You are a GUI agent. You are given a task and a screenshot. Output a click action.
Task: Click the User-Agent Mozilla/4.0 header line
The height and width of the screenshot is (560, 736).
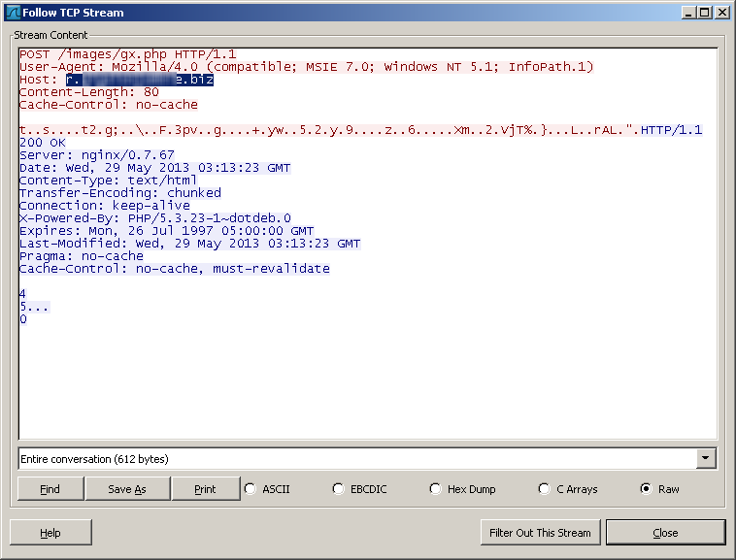(x=307, y=67)
